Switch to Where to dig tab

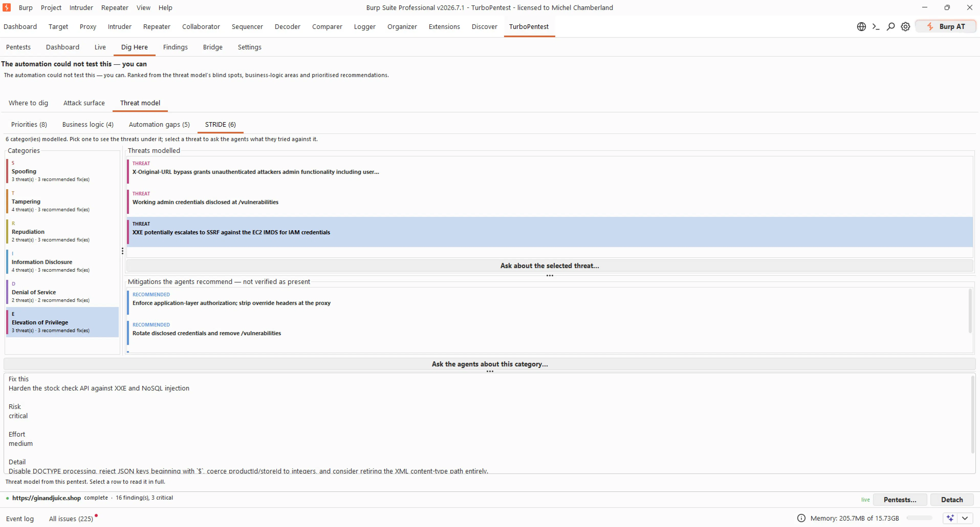pyautogui.click(x=29, y=103)
